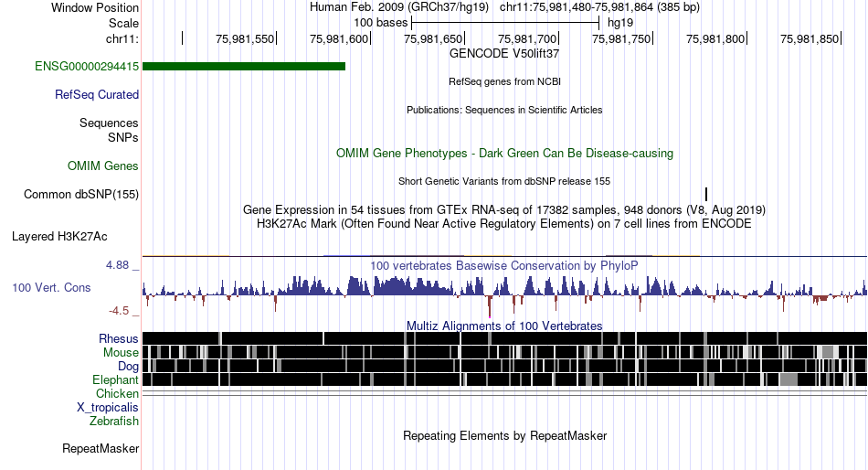Click the dbSNP variant tick mark
868x470 pixels.
coord(706,194)
